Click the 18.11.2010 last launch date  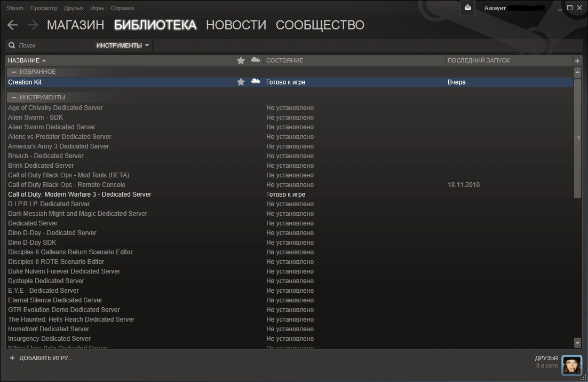464,185
